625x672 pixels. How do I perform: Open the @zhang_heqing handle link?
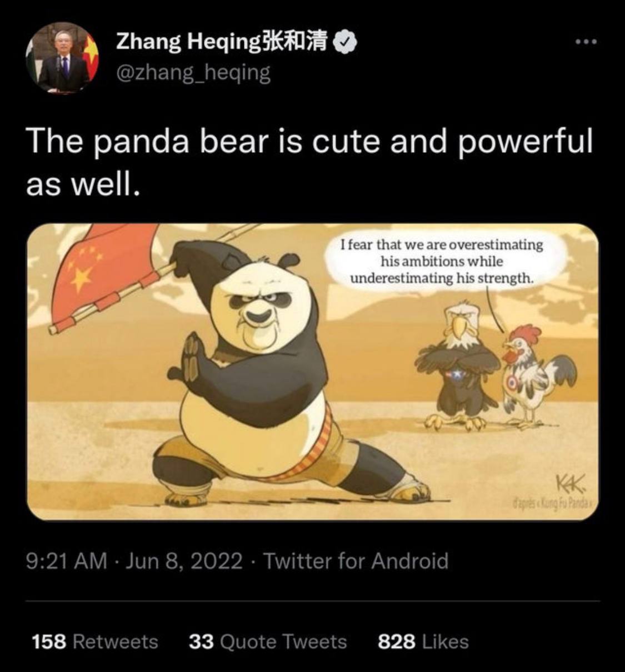(x=193, y=72)
